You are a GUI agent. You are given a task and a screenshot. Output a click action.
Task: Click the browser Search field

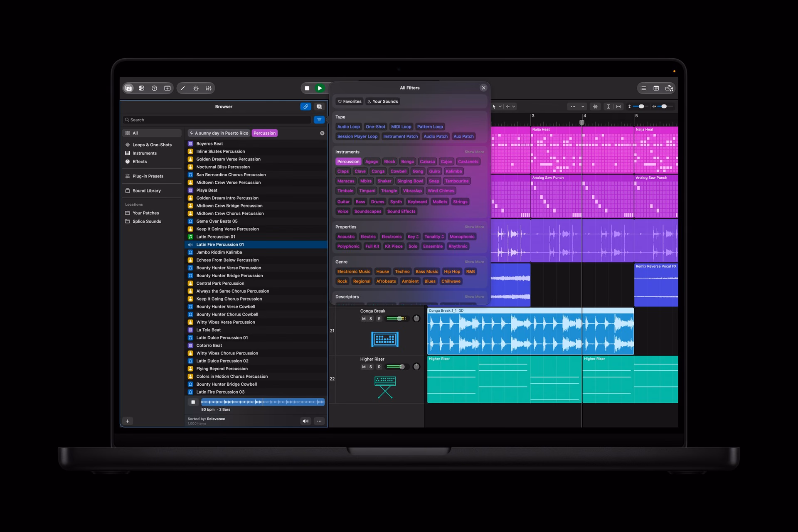click(217, 120)
